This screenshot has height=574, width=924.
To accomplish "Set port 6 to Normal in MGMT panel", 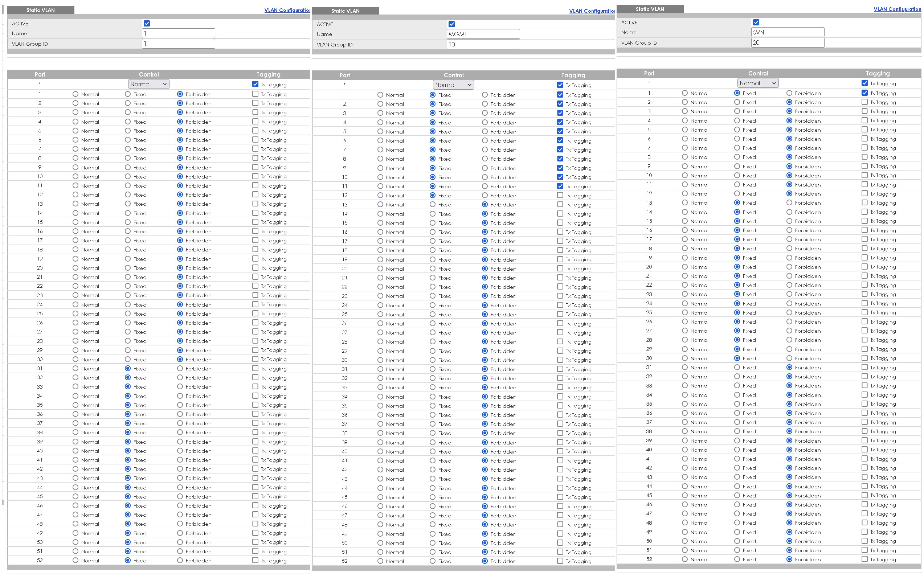I will tap(380, 140).
